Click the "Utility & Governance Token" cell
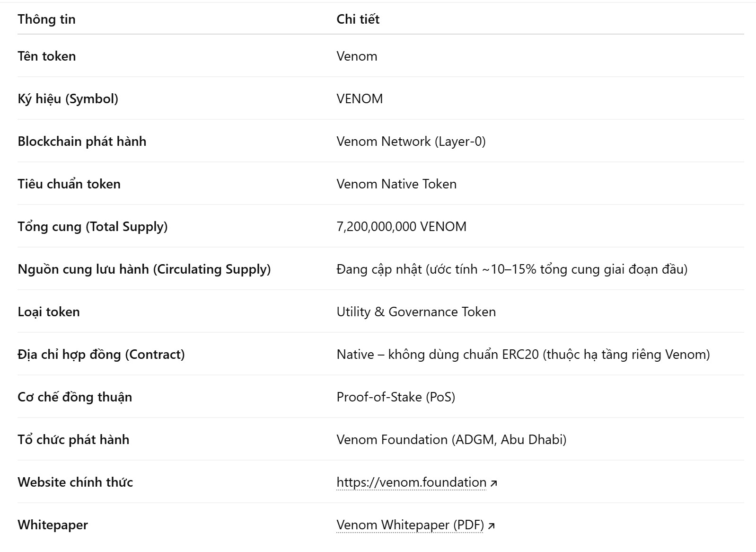Viewport: 756px width, 552px height. coord(416,312)
